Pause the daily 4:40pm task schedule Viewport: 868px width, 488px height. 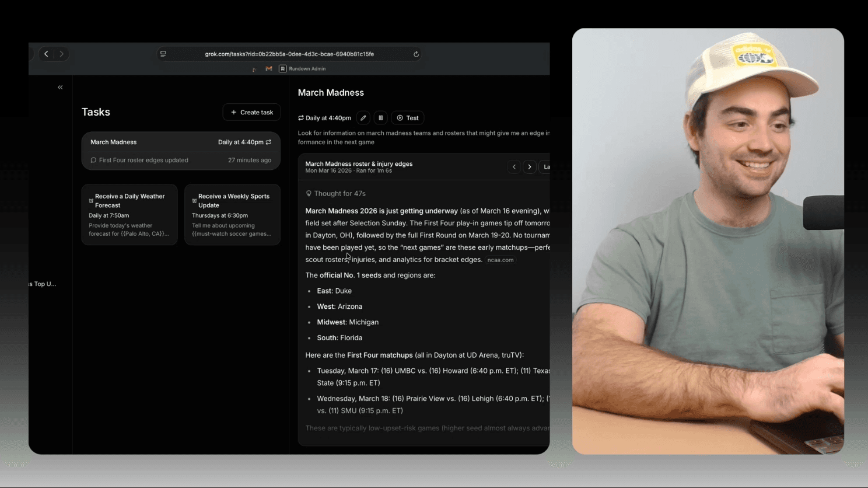click(380, 117)
